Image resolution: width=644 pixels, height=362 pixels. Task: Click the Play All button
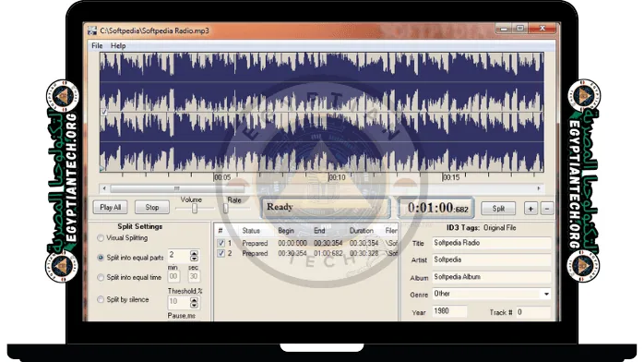111,208
